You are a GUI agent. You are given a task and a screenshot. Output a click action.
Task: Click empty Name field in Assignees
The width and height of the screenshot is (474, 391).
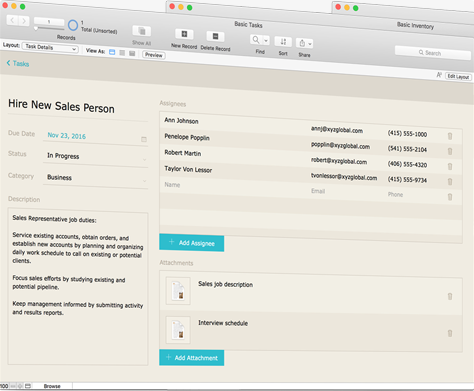(x=172, y=185)
